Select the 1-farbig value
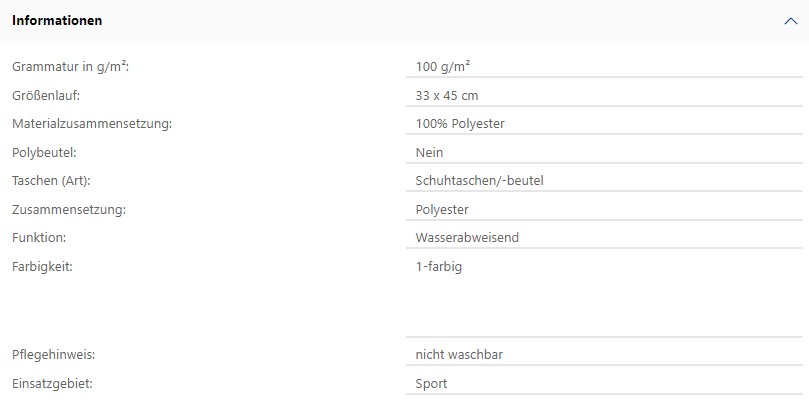 (439, 267)
